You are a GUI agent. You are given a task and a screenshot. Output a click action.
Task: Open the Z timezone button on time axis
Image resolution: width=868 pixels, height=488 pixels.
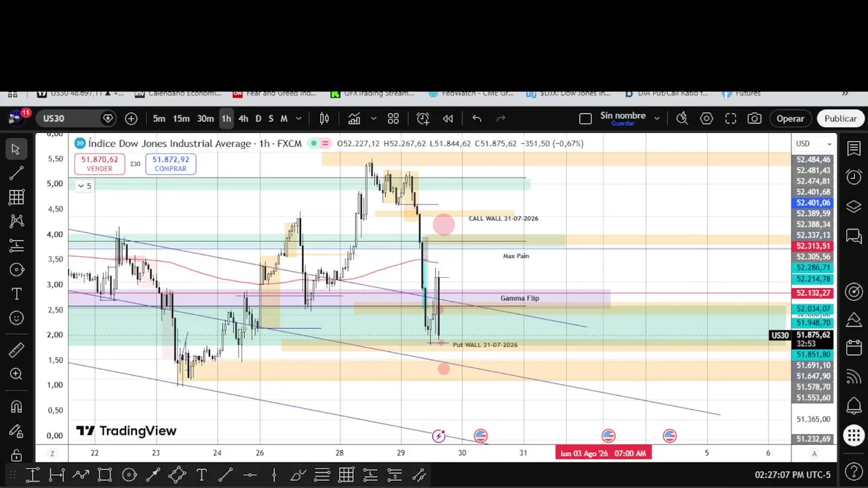tap(52, 453)
